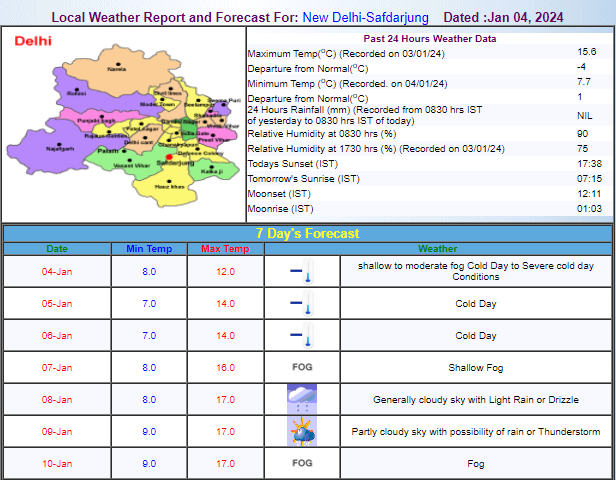Select the rainfall value NIL
Screen dimensions: 616x480
[585, 115]
